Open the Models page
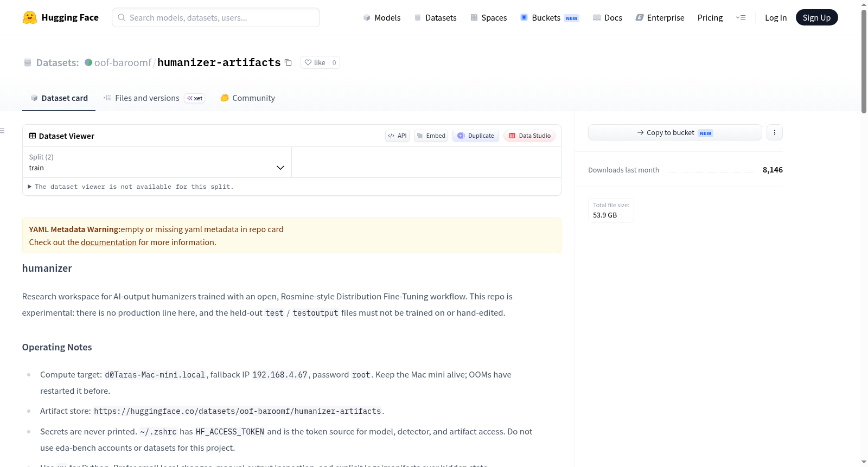The width and height of the screenshot is (868, 467). (382, 17)
